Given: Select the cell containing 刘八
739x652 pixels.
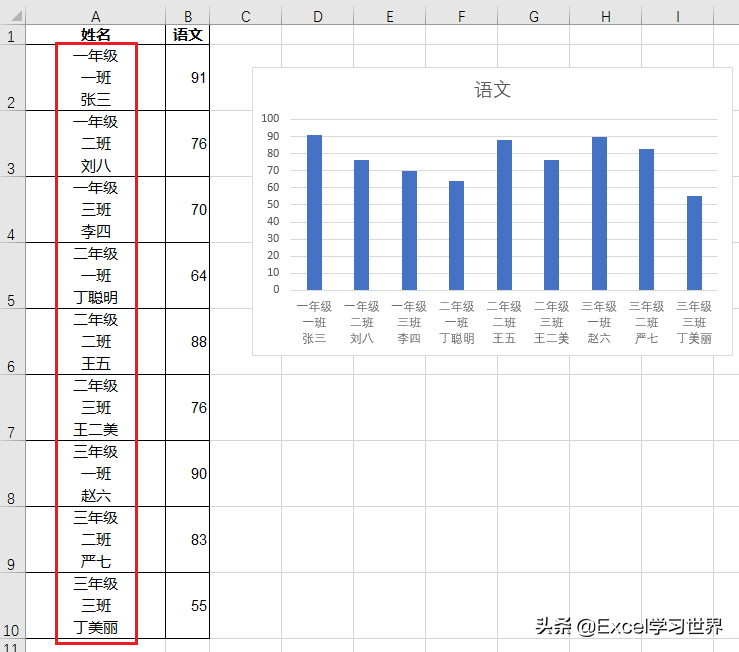Looking at the screenshot, I should pos(96,144).
